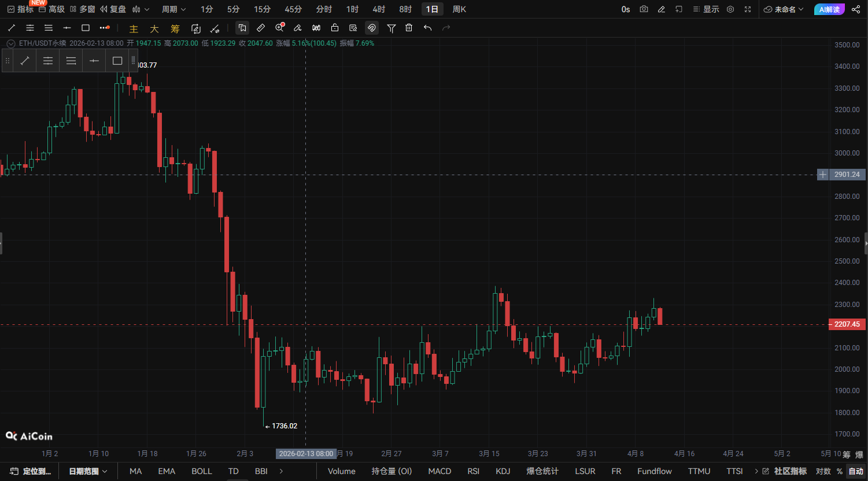Share the chart via share icon
868x481 pixels.
tap(856, 9)
